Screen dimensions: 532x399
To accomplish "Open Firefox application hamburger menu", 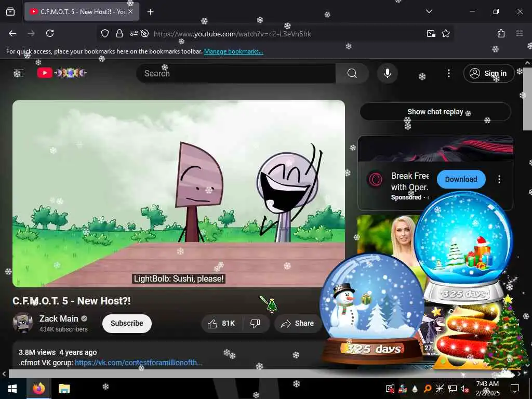I will click(x=520, y=33).
